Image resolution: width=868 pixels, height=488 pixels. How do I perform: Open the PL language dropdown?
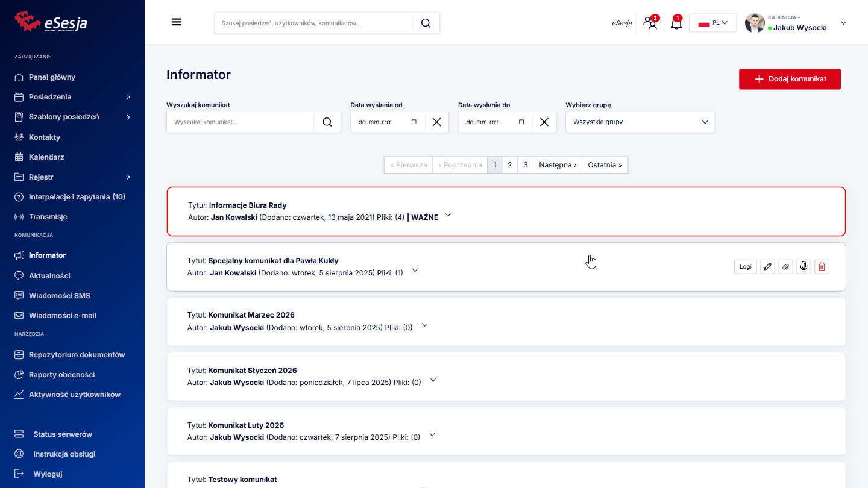(712, 23)
